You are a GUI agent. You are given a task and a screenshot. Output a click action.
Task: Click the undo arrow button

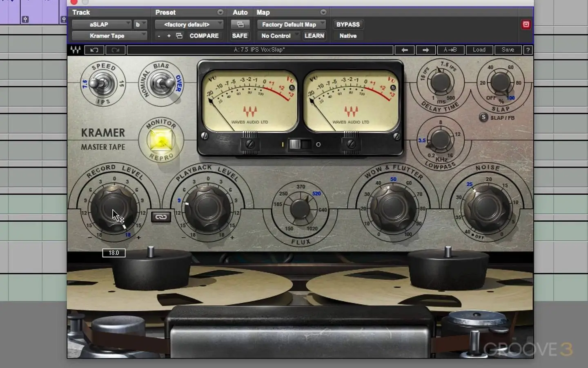94,50
